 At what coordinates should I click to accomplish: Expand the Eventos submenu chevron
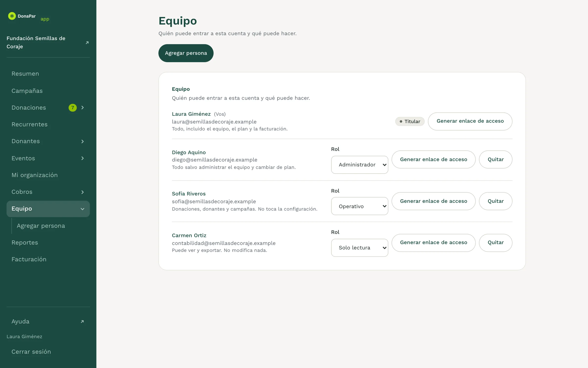pos(83,158)
